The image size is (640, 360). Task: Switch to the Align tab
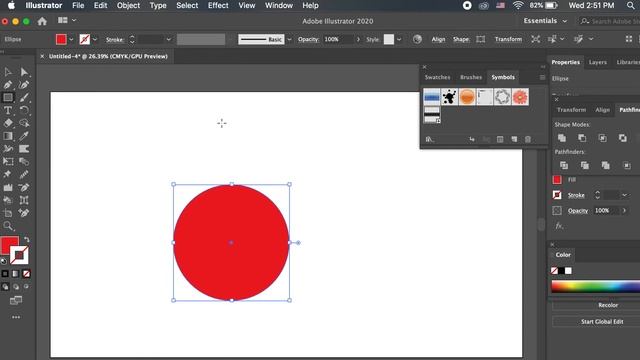(x=602, y=110)
